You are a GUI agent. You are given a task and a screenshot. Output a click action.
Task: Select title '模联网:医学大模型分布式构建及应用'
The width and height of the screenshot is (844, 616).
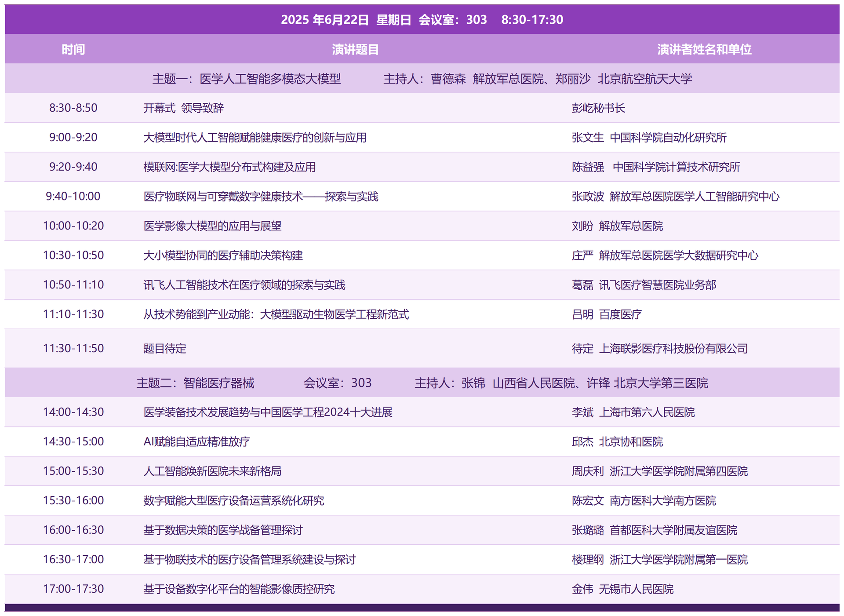point(229,167)
